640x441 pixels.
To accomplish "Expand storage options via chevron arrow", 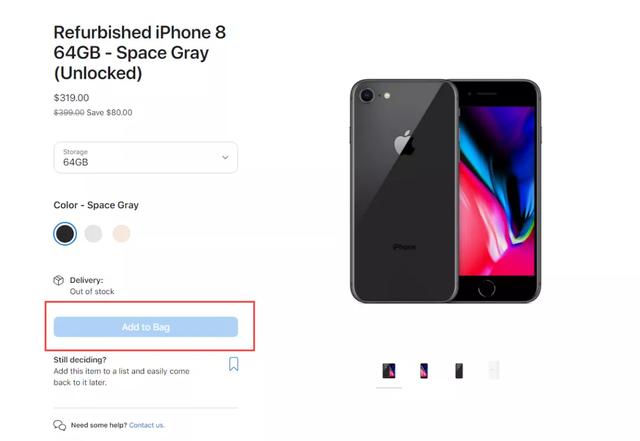I will coord(225,157).
